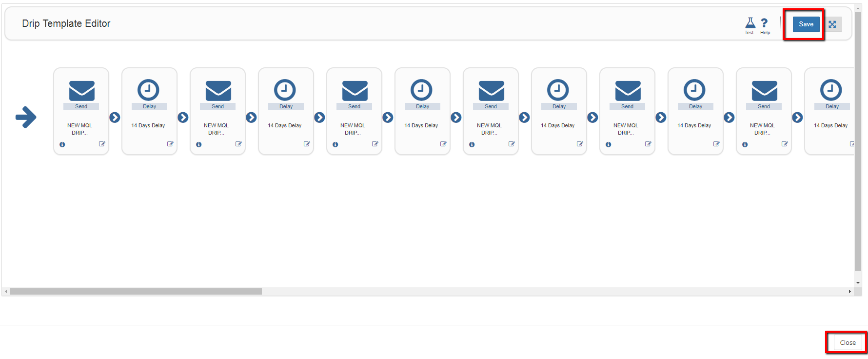Click connector arrow after first Send step
The height and width of the screenshot is (359, 868).
(115, 117)
